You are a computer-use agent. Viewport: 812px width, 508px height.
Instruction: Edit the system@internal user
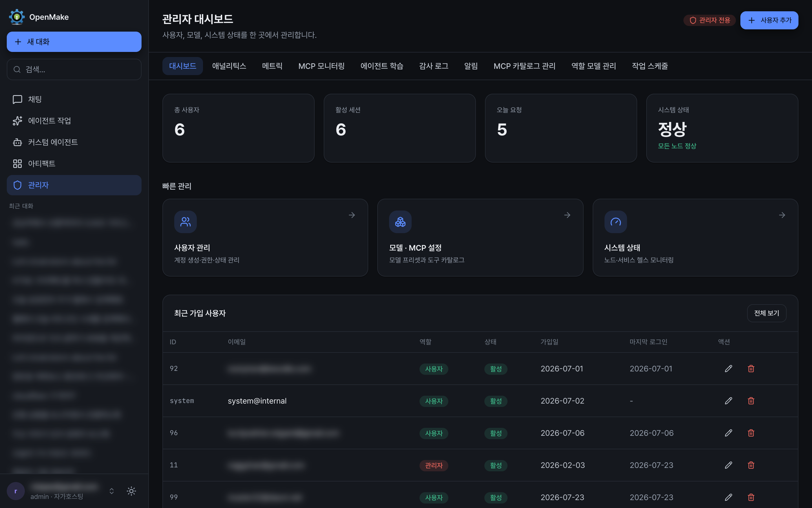click(729, 401)
